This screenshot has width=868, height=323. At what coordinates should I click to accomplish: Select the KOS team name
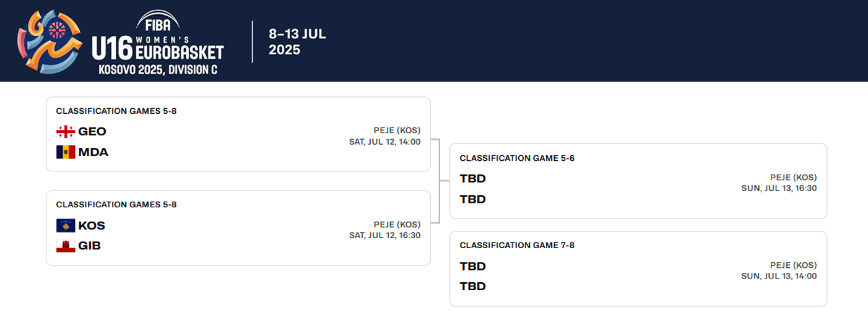pyautogui.click(x=92, y=225)
